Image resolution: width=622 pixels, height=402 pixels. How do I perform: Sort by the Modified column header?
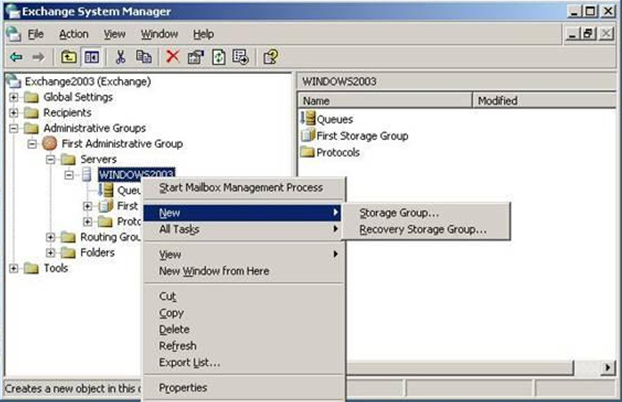(x=544, y=101)
